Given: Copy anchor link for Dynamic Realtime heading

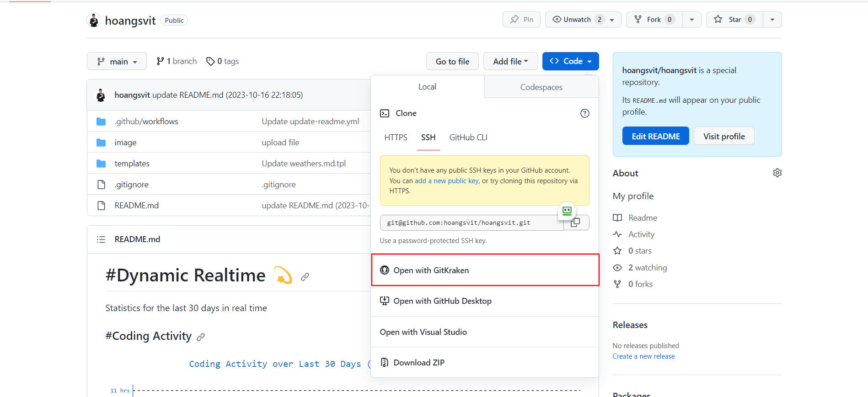Looking at the screenshot, I should pos(305,277).
